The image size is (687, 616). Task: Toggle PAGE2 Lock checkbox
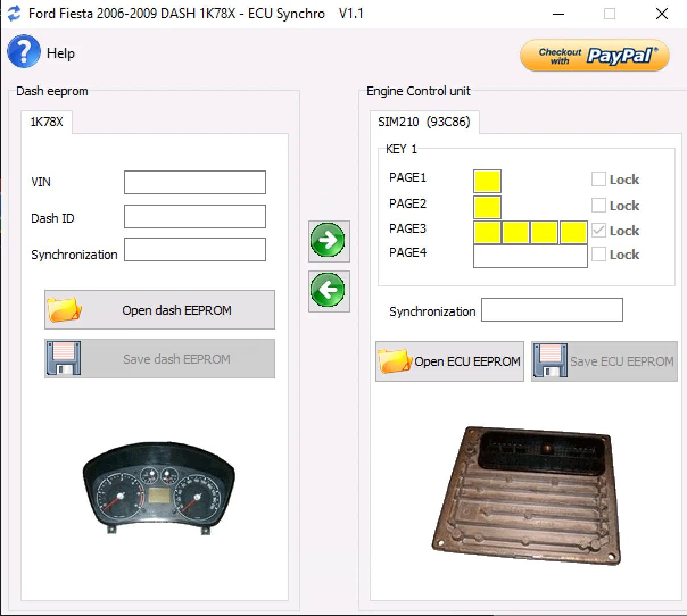coord(598,205)
